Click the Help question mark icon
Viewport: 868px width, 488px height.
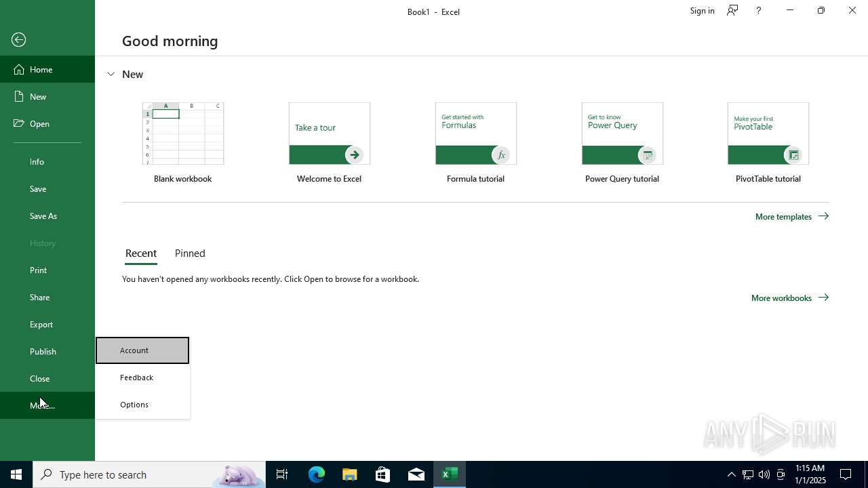click(x=758, y=10)
